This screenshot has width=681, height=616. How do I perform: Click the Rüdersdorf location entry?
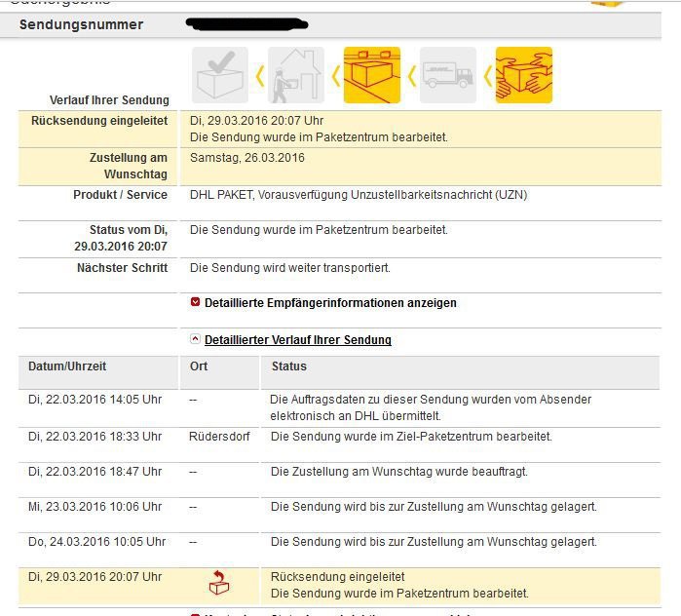(x=219, y=437)
